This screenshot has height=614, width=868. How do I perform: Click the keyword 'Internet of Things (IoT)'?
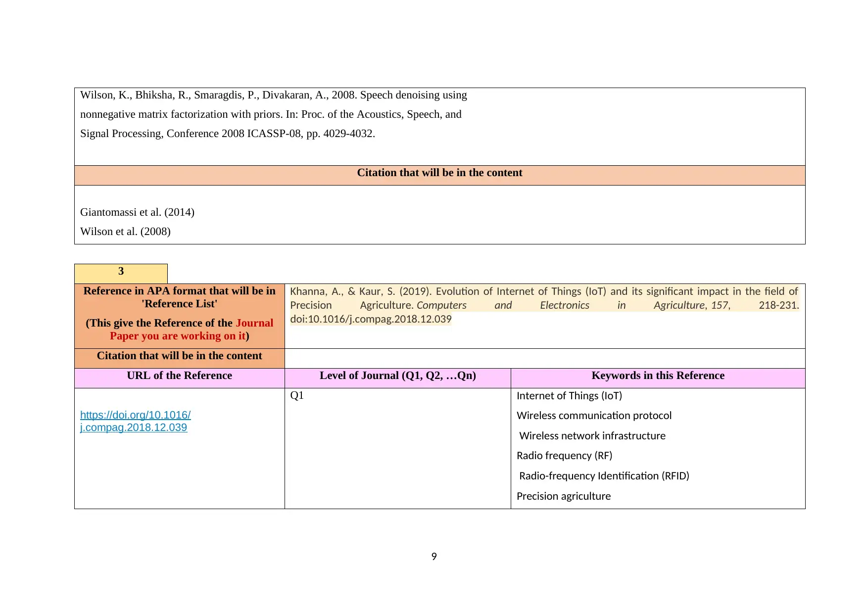click(569, 396)
